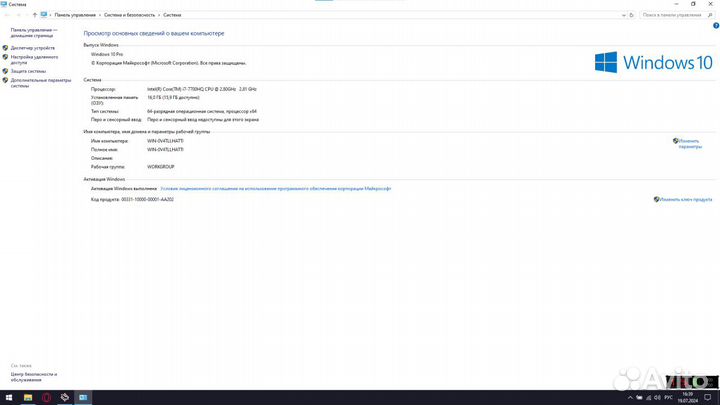This screenshot has height=405, width=720.
Task: Click the Windows 10 Pro edition text
Action: 107,54
